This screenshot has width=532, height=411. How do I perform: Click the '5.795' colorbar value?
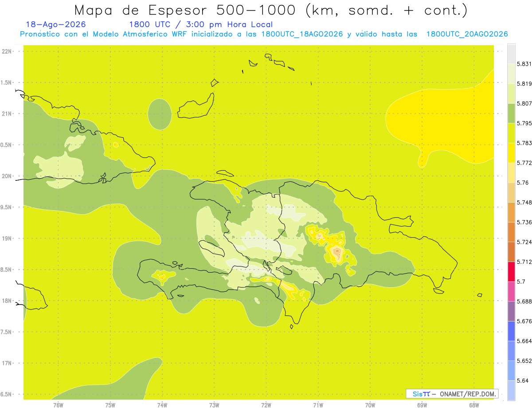click(x=524, y=123)
